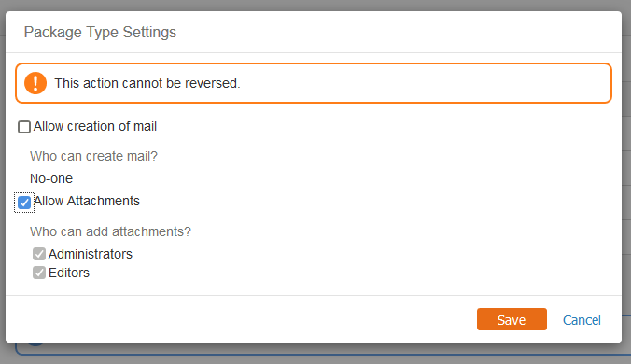Click the dimmed backdrop above the dialog

click(x=315, y=5)
